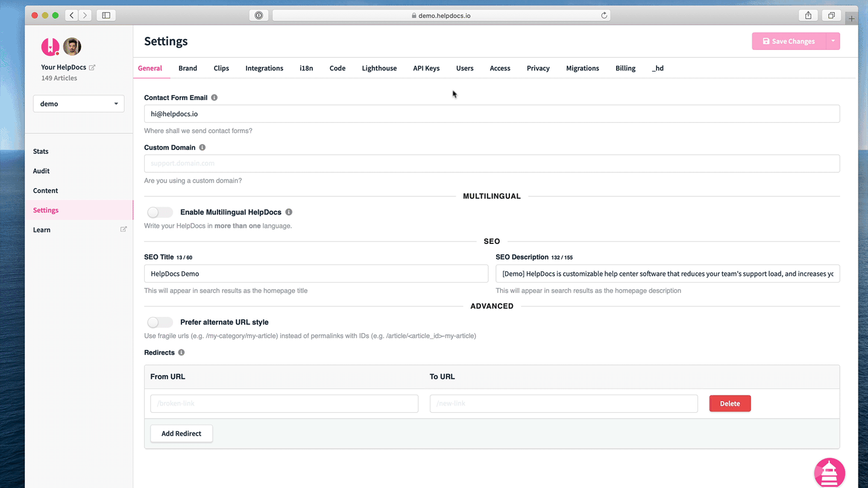This screenshot has width=868, height=488.
Task: Click the Safari address bar
Action: tap(441, 16)
